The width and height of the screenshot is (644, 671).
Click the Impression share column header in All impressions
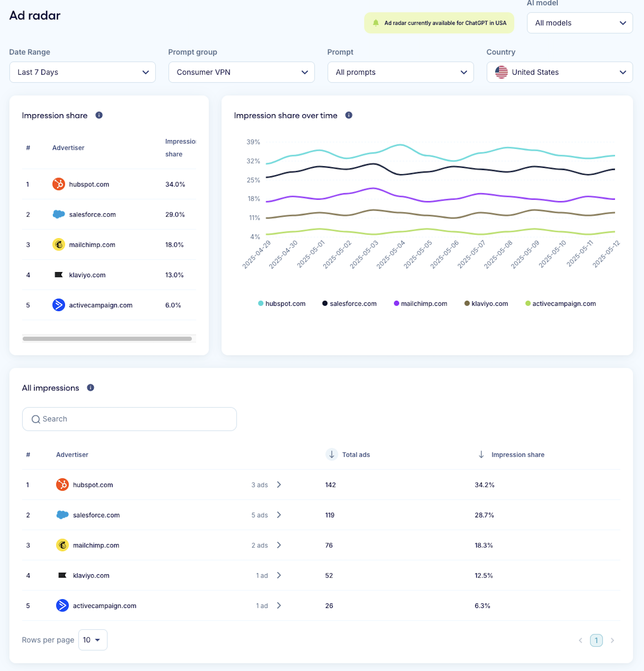pos(518,455)
